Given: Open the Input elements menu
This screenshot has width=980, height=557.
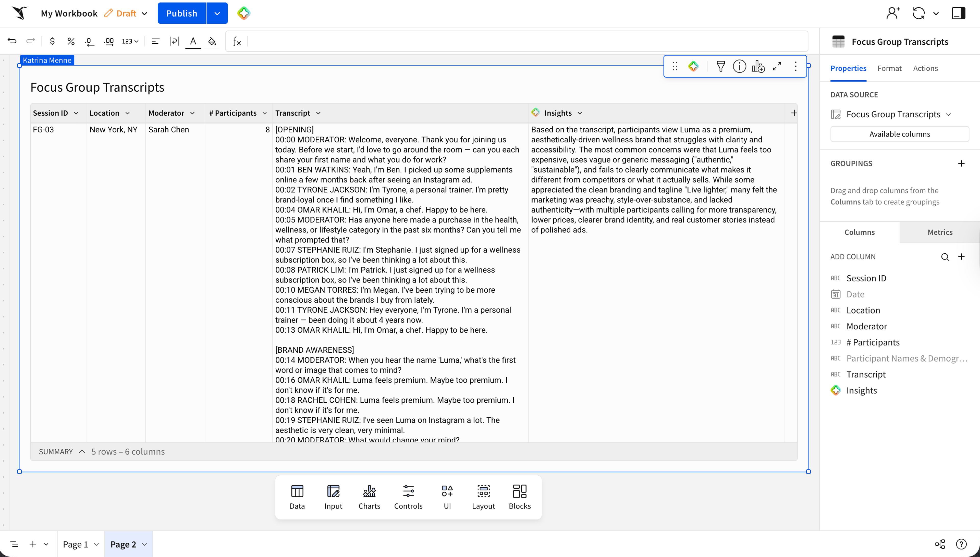Looking at the screenshot, I should point(333,497).
